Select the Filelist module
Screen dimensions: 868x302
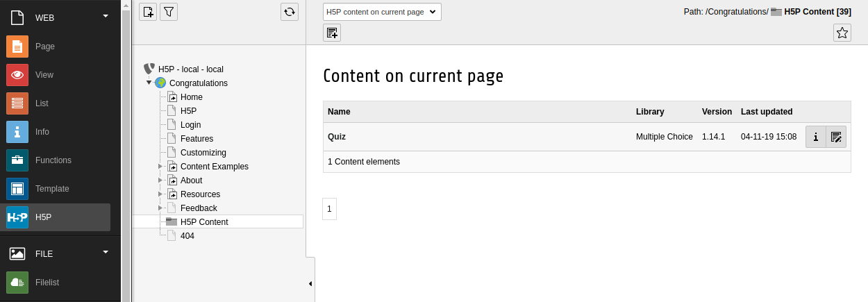[x=56, y=283]
